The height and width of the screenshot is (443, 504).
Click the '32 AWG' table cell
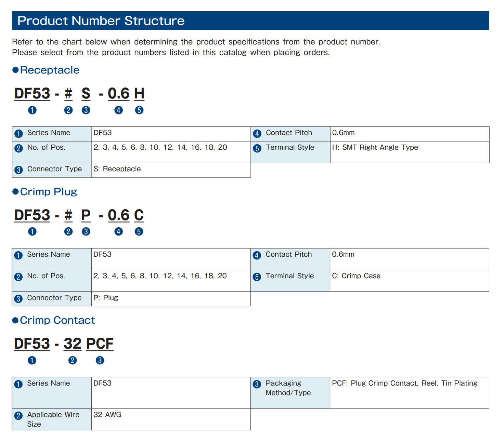(x=171, y=419)
